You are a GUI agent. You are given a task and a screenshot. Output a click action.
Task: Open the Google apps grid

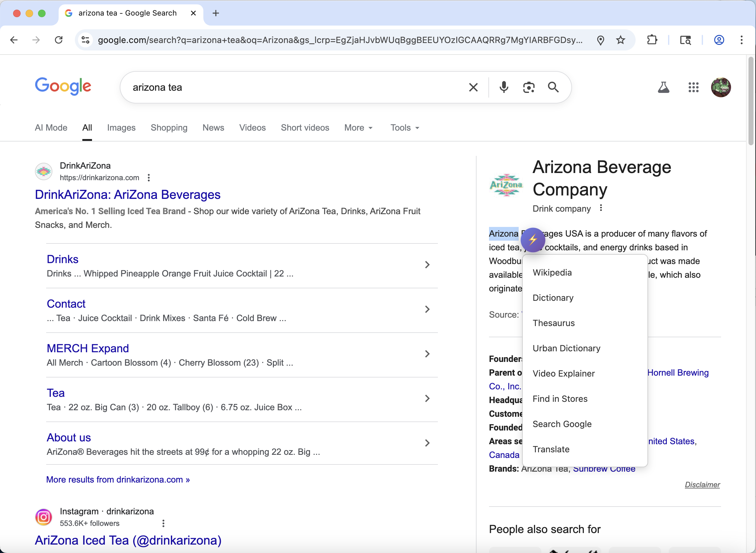693,87
